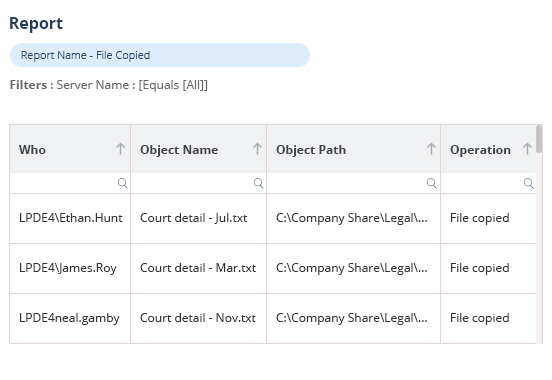Screen dimensions: 552x380
Task: Select cell Court detail - Jul.txt
Action: click(199, 218)
